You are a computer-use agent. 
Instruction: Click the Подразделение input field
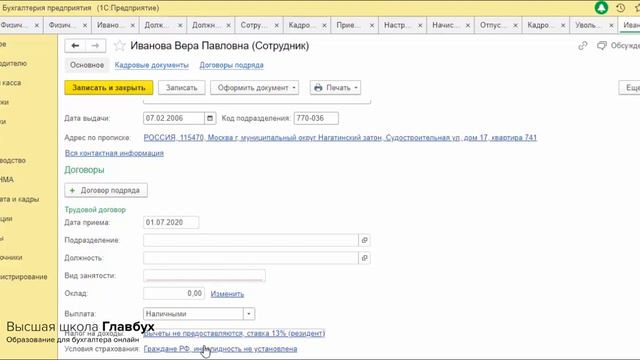point(251,240)
